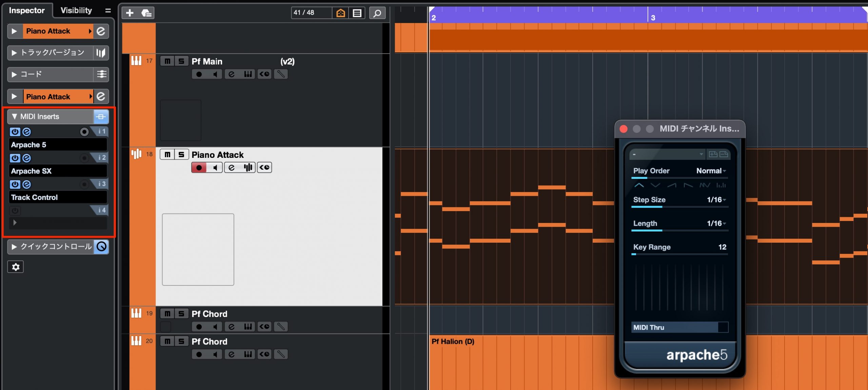This screenshot has height=390, width=868.
Task: Open track presets icon beside Add Track
Action: [x=146, y=13]
